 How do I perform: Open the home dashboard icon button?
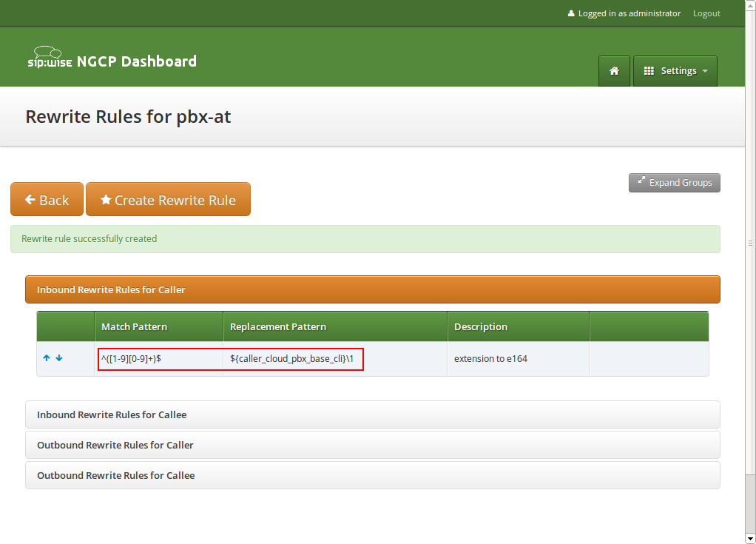[x=614, y=71]
